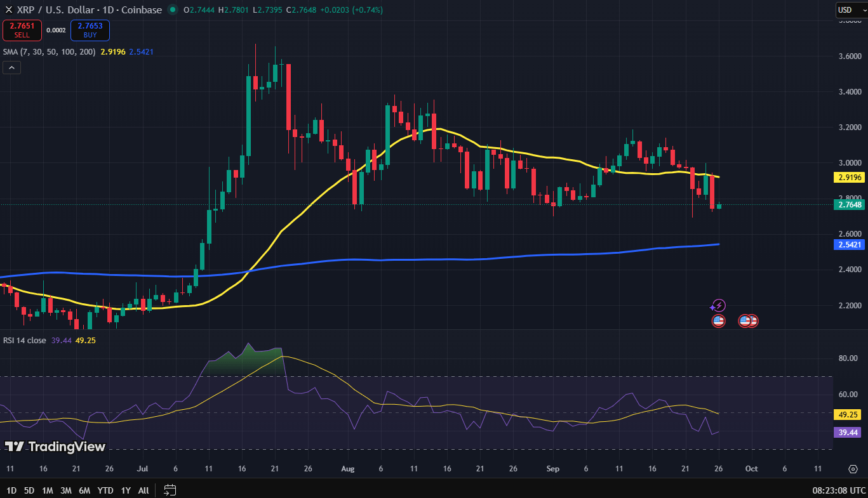868x498 pixels.
Task: Select the 1Y timeframe tab
Action: [124, 490]
